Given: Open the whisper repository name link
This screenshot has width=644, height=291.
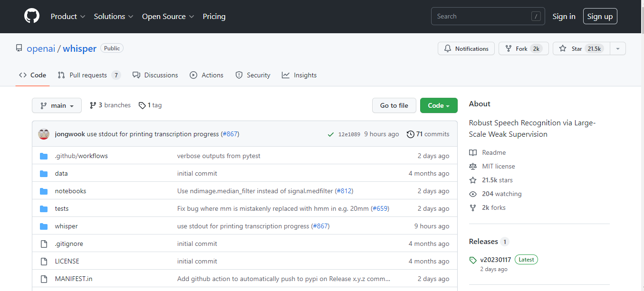Looking at the screenshot, I should [79, 48].
